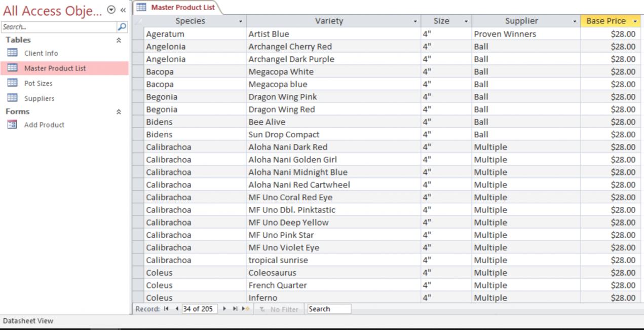Screen dimensions: 644x330
Task: Click the Pot Sizes table icon
Action: (12, 83)
